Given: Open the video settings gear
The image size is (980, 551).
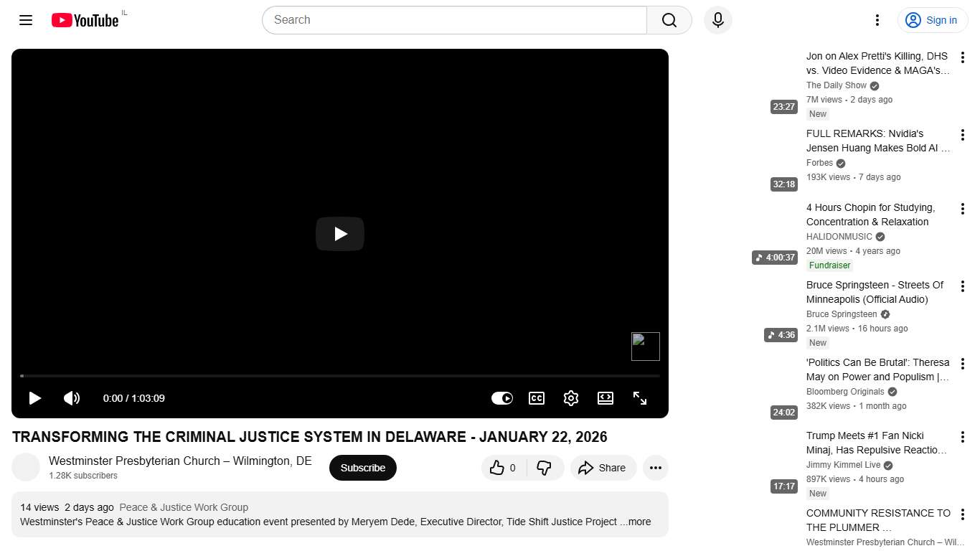Looking at the screenshot, I should (571, 398).
